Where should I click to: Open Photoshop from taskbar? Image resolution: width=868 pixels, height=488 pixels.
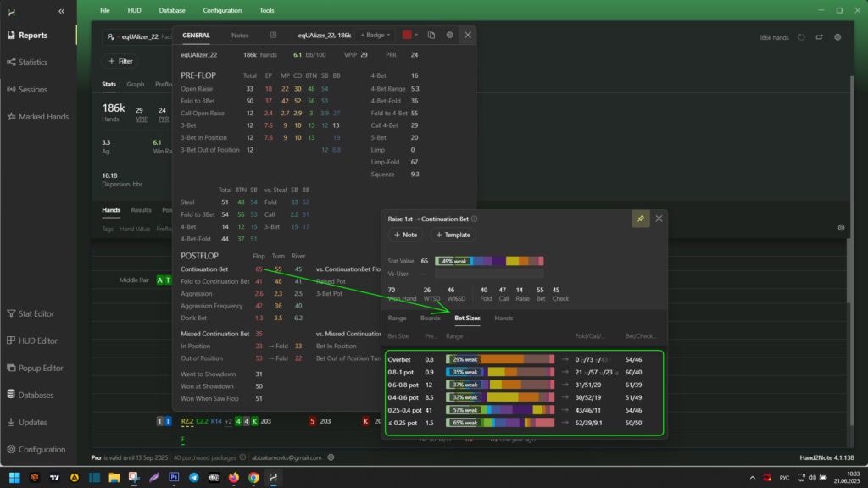pos(174,478)
